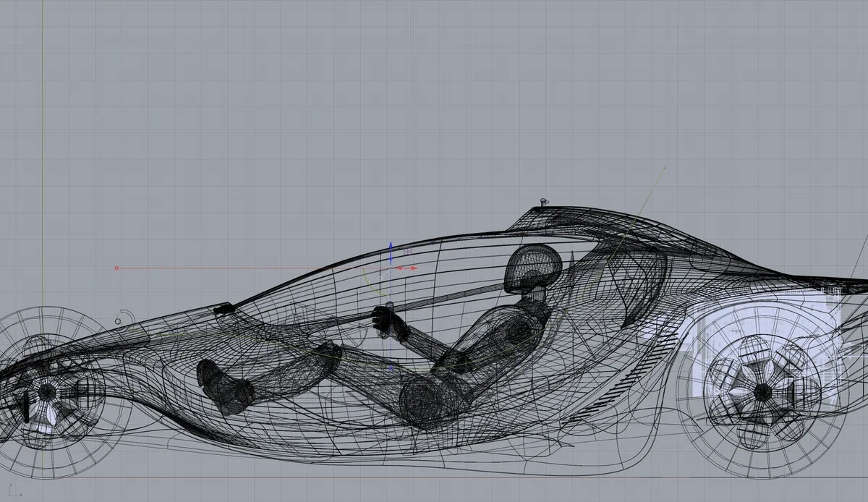Screen dimensions: 868x502
Task: Select red control point at dotted line end
Action: tap(116, 268)
